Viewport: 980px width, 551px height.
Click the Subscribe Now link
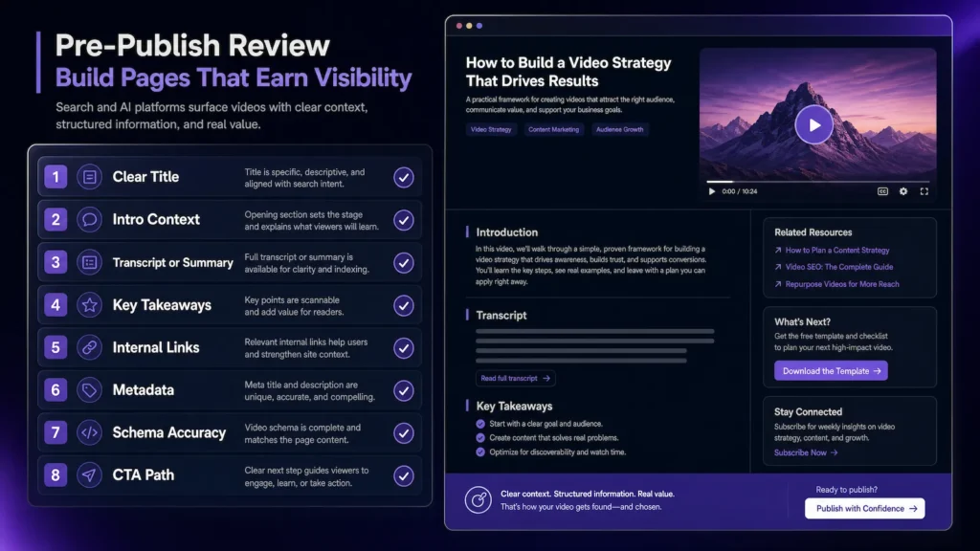[806, 452]
